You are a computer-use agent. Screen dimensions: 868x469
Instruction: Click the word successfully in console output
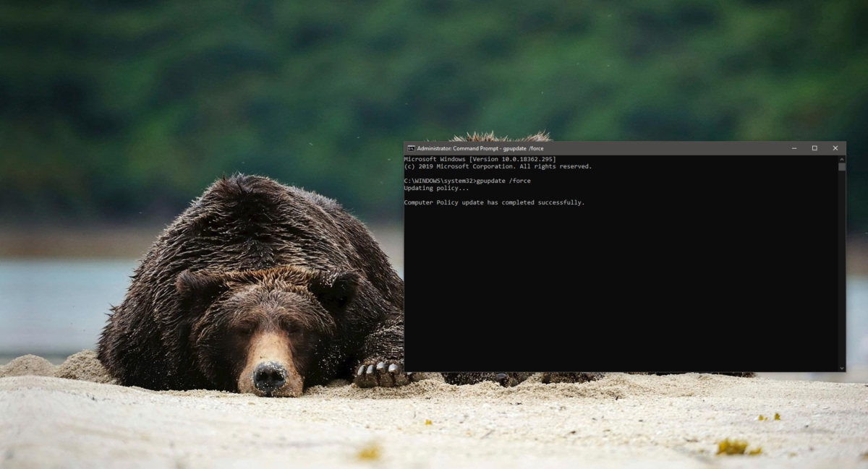pyautogui.click(x=562, y=202)
